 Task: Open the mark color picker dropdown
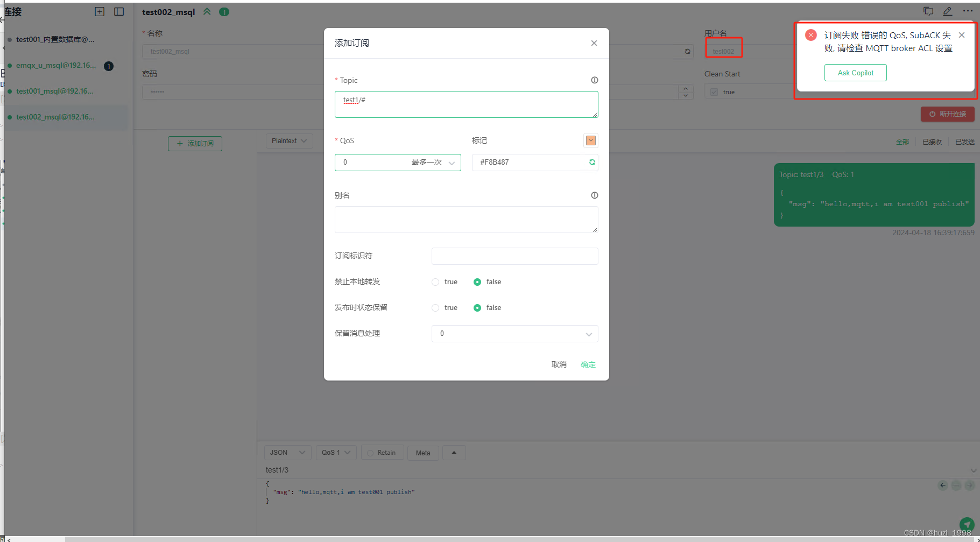pyautogui.click(x=591, y=140)
